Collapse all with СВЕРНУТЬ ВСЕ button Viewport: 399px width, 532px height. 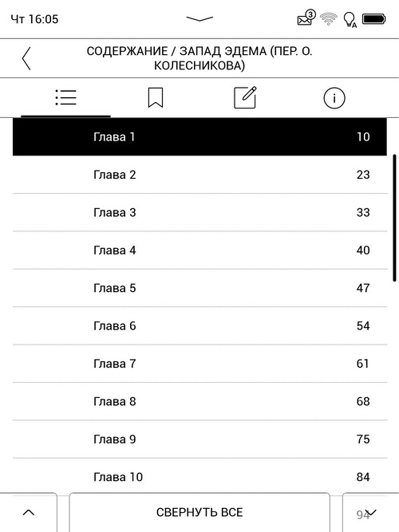coord(199,512)
